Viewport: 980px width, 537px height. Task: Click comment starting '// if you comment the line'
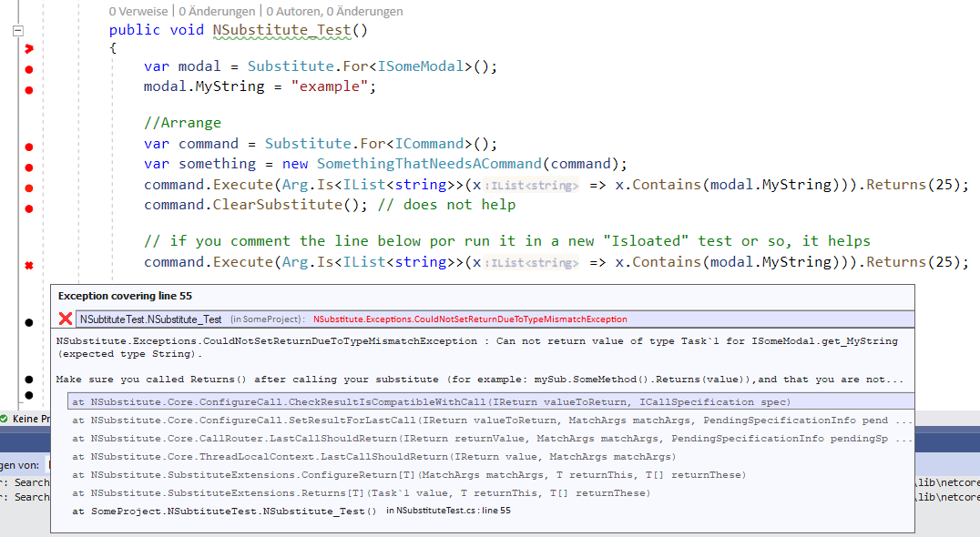tap(507, 241)
